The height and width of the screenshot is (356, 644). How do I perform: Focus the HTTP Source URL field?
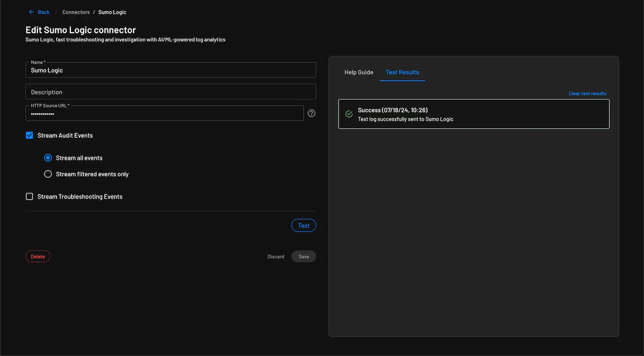pos(165,113)
